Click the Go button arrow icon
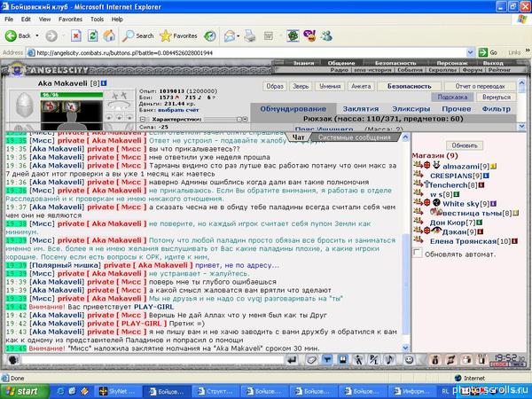The image size is (532, 399). [483, 52]
